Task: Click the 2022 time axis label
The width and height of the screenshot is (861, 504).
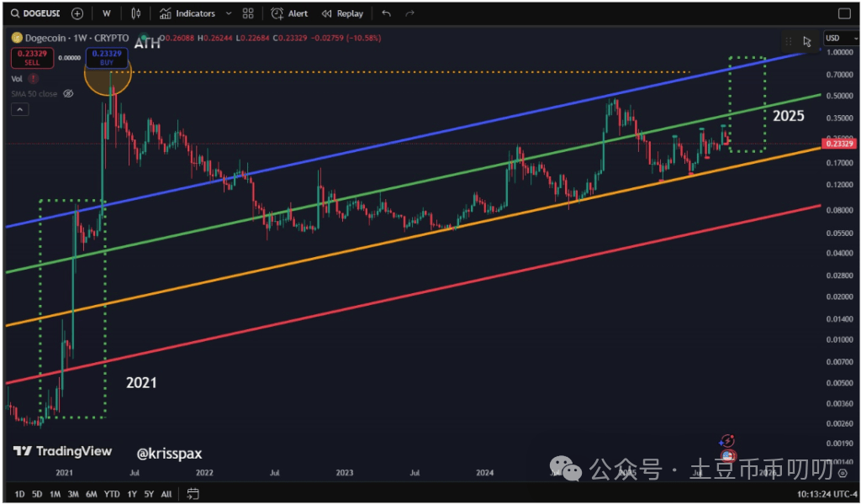Action: click(204, 473)
